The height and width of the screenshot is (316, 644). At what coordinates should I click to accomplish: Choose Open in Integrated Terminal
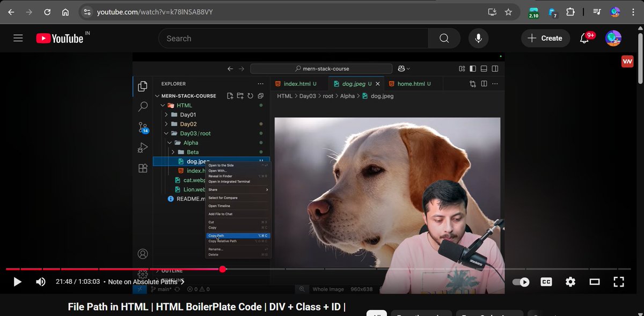tap(238, 181)
